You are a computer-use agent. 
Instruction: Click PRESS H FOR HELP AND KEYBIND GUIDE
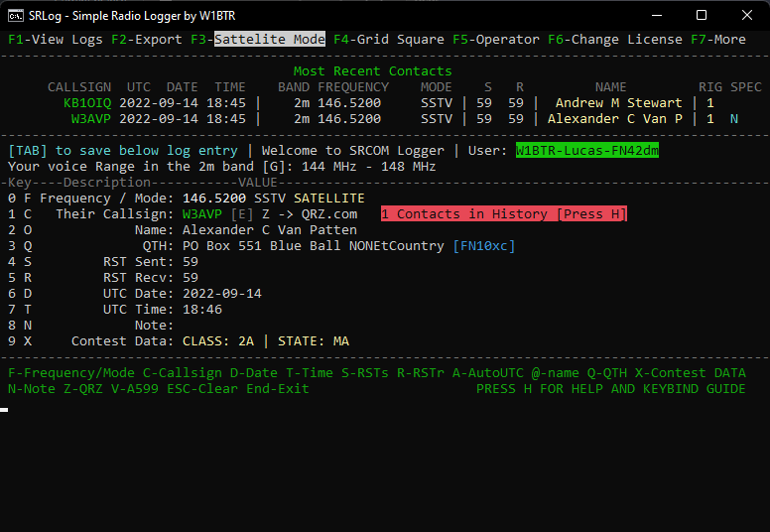tap(611, 388)
